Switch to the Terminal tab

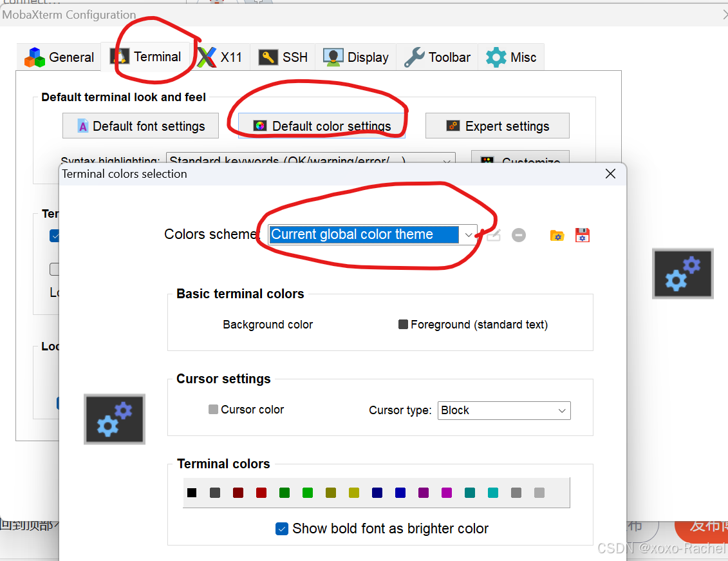[x=145, y=57]
